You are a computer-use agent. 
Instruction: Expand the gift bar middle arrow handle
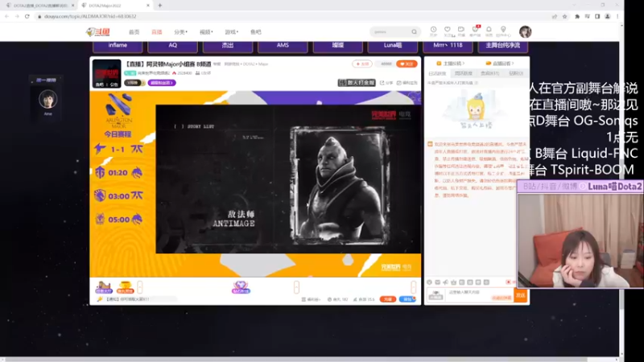coord(296,287)
